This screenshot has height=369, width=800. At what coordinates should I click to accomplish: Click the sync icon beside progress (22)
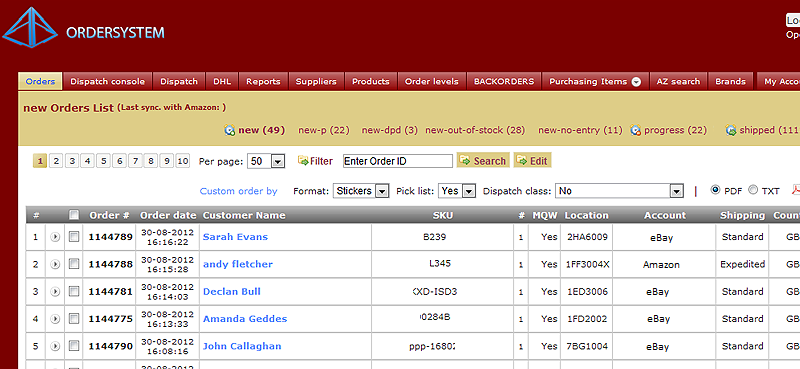[636, 130]
